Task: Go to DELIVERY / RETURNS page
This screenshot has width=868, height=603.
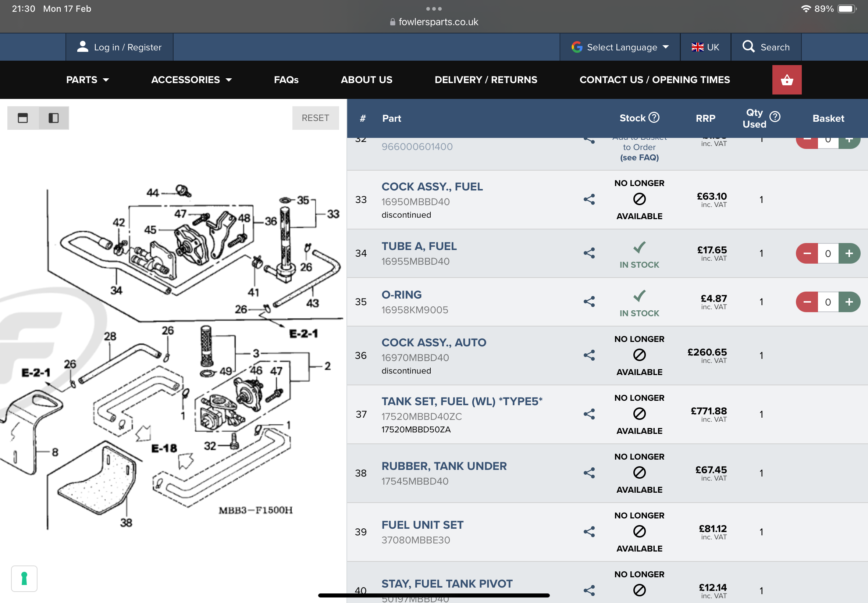Action: [x=485, y=80]
